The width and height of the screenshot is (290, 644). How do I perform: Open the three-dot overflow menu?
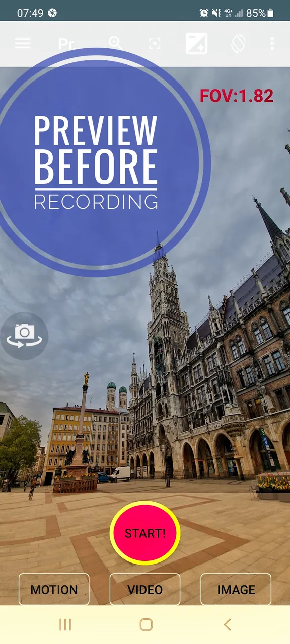[x=272, y=43]
